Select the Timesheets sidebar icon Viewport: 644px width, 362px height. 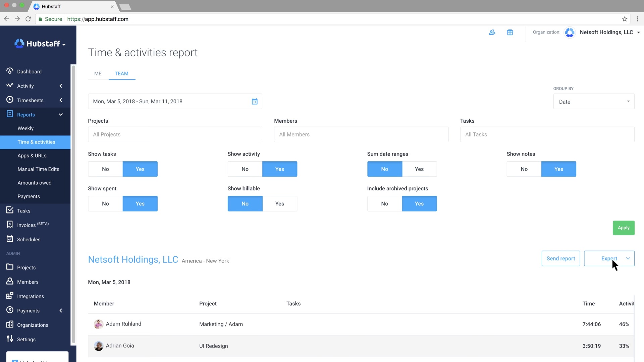click(x=9, y=100)
